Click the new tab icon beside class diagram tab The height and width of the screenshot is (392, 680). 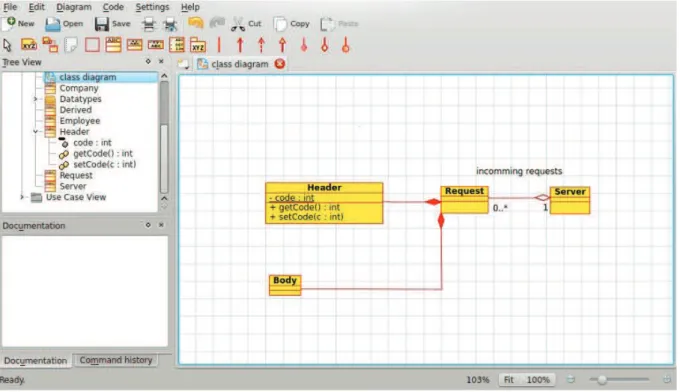coord(183,64)
